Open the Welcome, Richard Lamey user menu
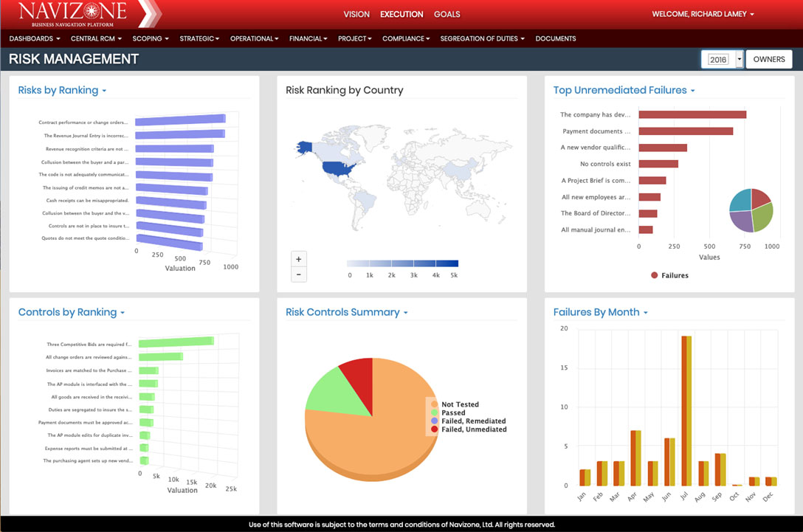The width and height of the screenshot is (803, 532). point(703,14)
